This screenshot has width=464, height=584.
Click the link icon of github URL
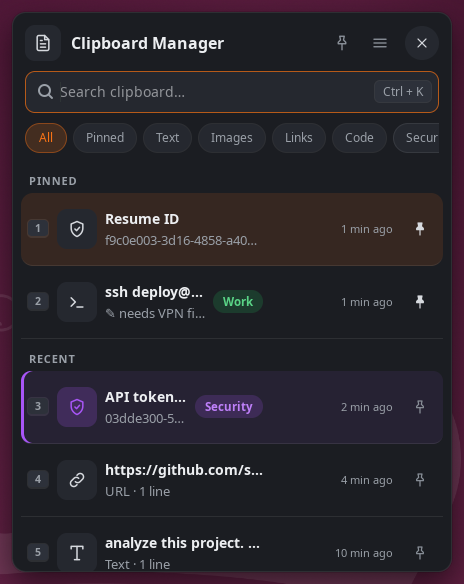click(x=77, y=480)
